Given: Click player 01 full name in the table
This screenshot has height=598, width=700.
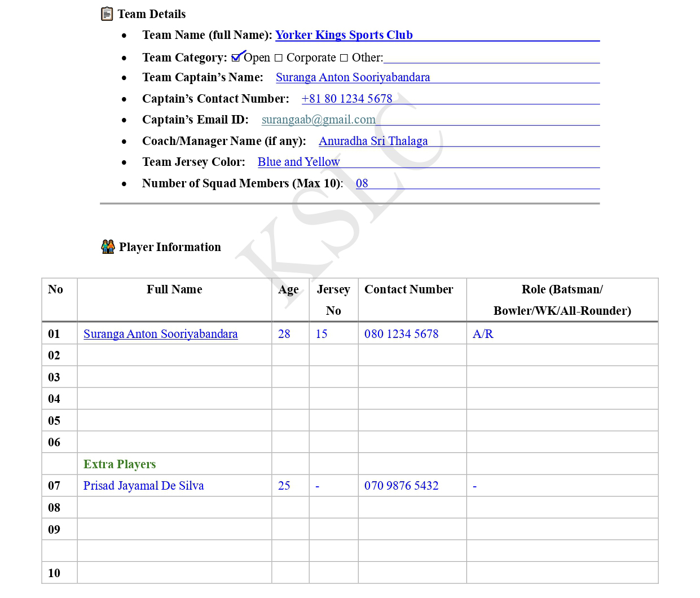Looking at the screenshot, I should pyautogui.click(x=160, y=334).
